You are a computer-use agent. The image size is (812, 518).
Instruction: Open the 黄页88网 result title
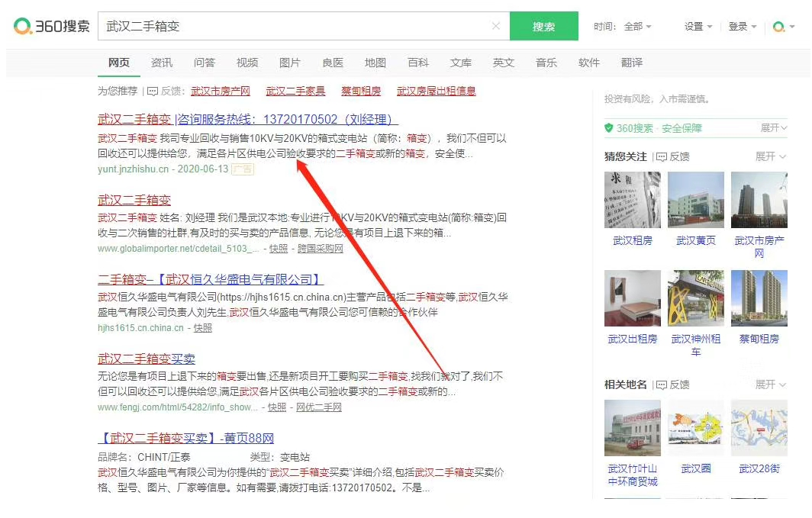pyautogui.click(x=186, y=438)
